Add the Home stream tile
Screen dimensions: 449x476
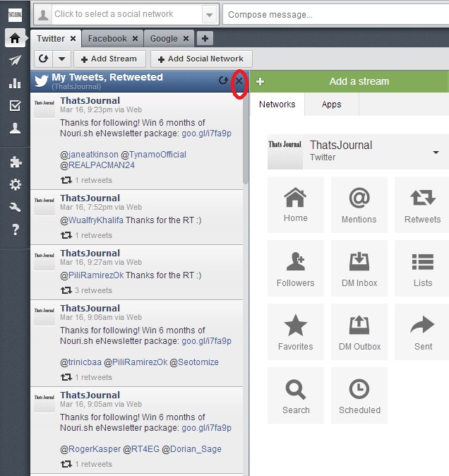296,205
